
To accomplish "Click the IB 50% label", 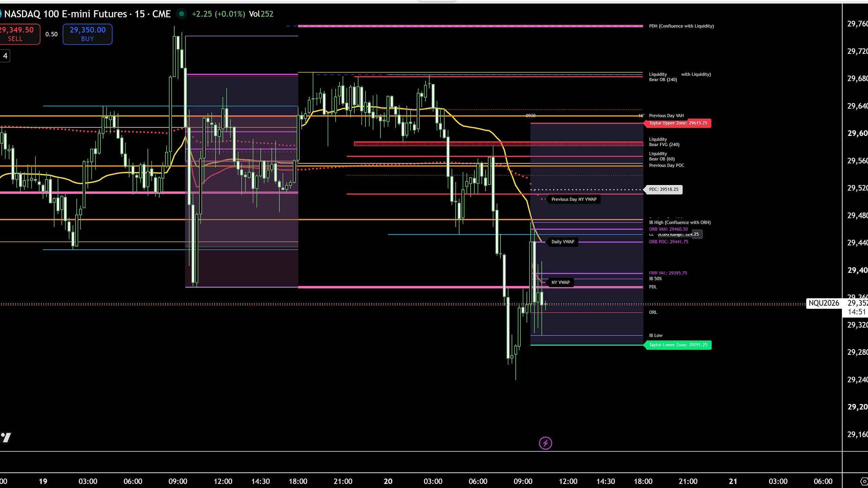I will pyautogui.click(x=655, y=279).
